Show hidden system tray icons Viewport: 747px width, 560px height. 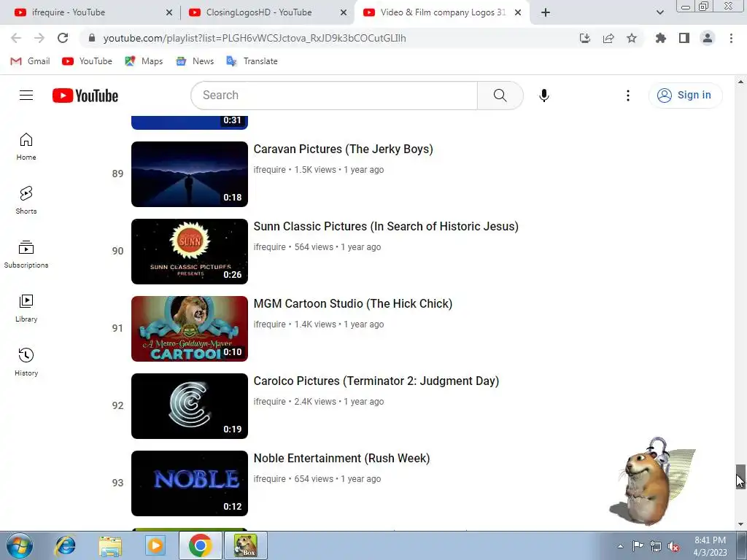pyautogui.click(x=620, y=546)
